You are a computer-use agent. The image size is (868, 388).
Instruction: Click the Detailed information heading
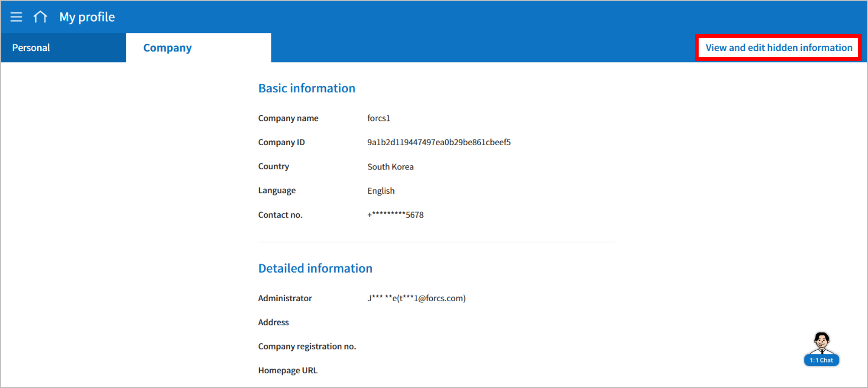315,268
